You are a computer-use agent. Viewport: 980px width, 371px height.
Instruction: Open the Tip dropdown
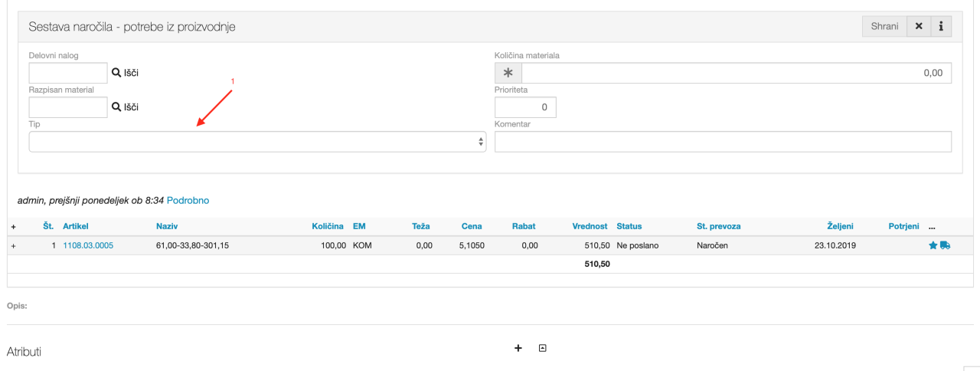coord(257,142)
